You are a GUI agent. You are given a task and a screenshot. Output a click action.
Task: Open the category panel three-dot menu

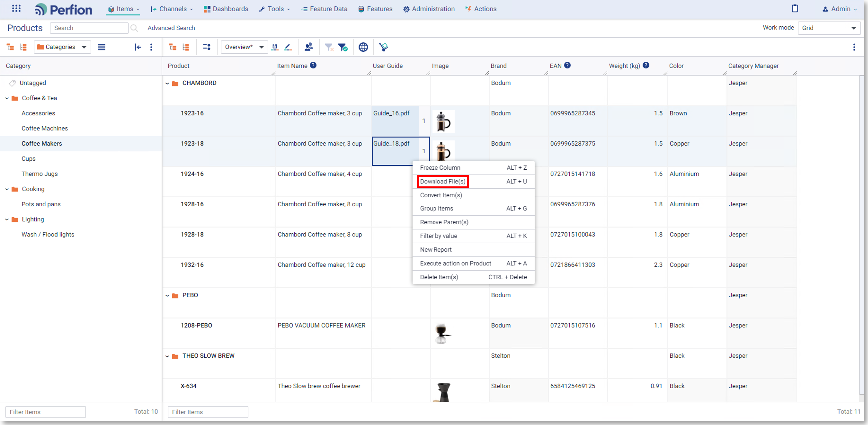[151, 47]
